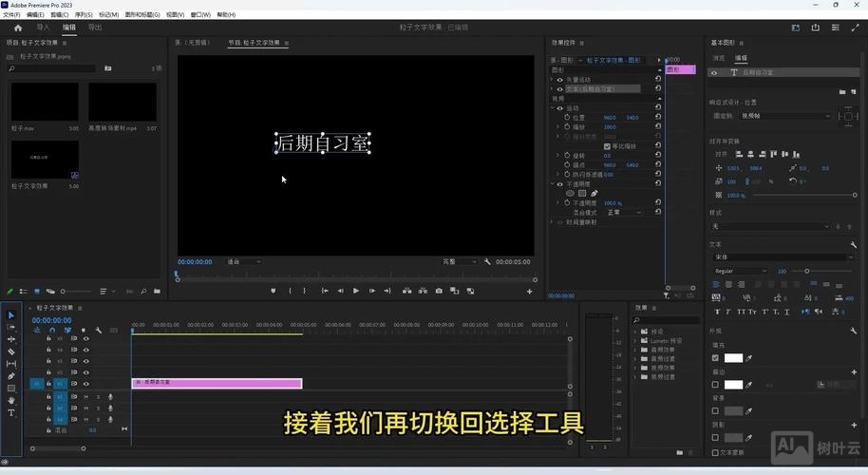Open the Window menu
The width and height of the screenshot is (868, 475).
[200, 15]
